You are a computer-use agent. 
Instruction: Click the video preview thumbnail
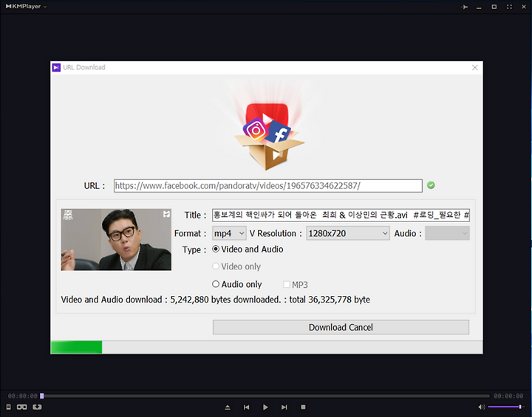(116, 240)
